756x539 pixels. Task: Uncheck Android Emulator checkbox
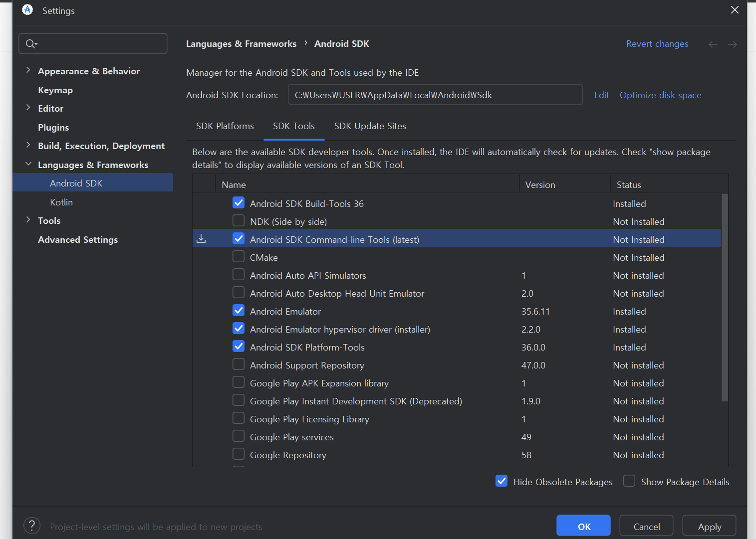(239, 311)
